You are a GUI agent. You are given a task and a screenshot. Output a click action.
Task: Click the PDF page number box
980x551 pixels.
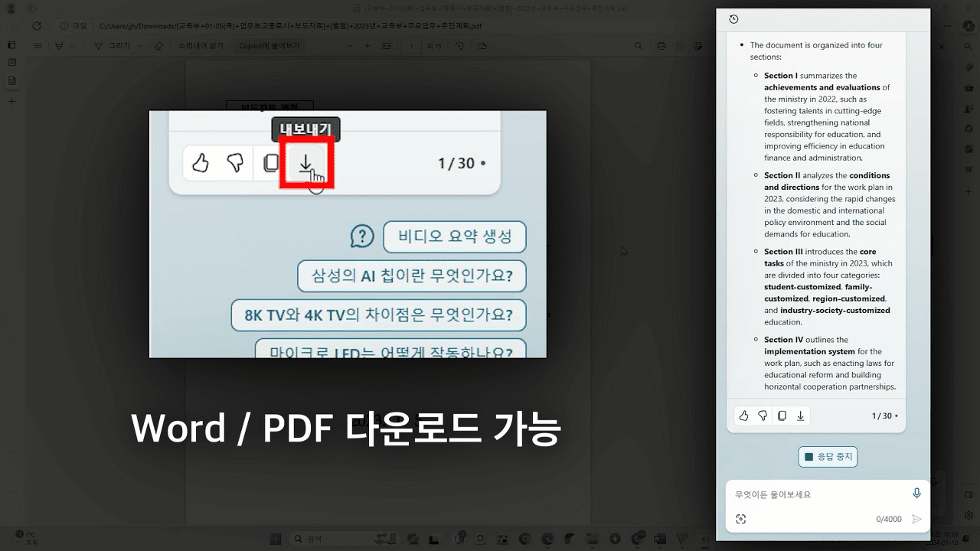(412, 46)
